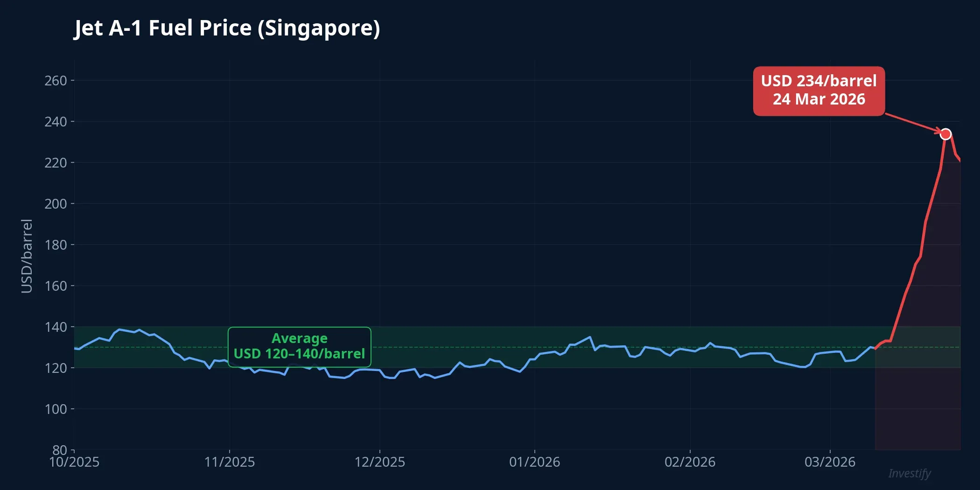Collapse the Average USD 120–140/barrel label

pyautogui.click(x=299, y=346)
